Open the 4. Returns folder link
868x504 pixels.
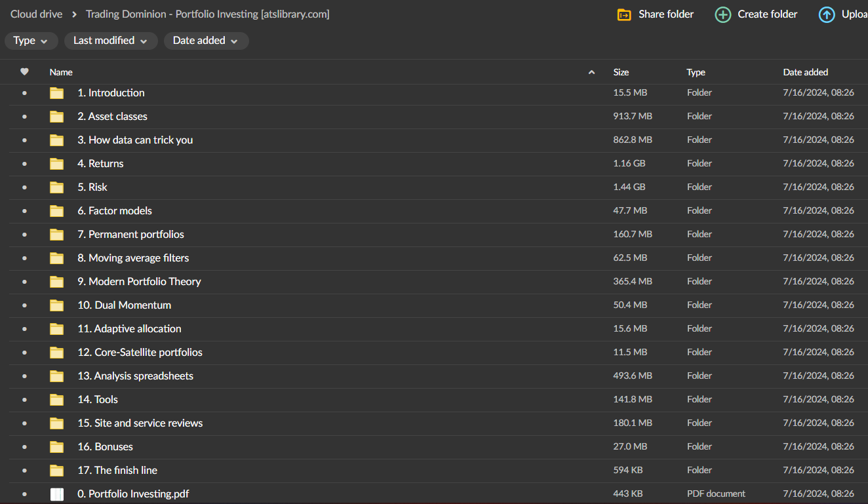pos(100,163)
